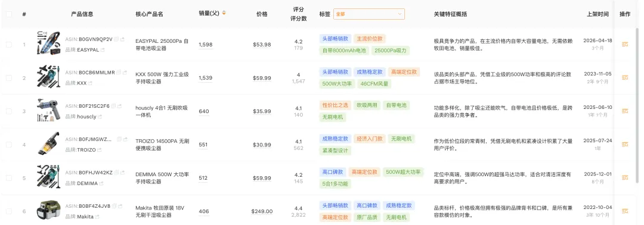Open action icon for houscly row

pyautogui.click(x=625, y=111)
